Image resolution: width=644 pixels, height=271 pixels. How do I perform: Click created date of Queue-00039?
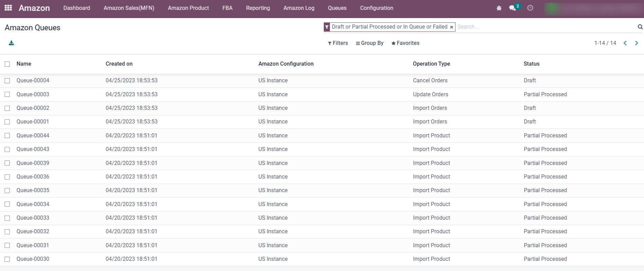(x=131, y=163)
